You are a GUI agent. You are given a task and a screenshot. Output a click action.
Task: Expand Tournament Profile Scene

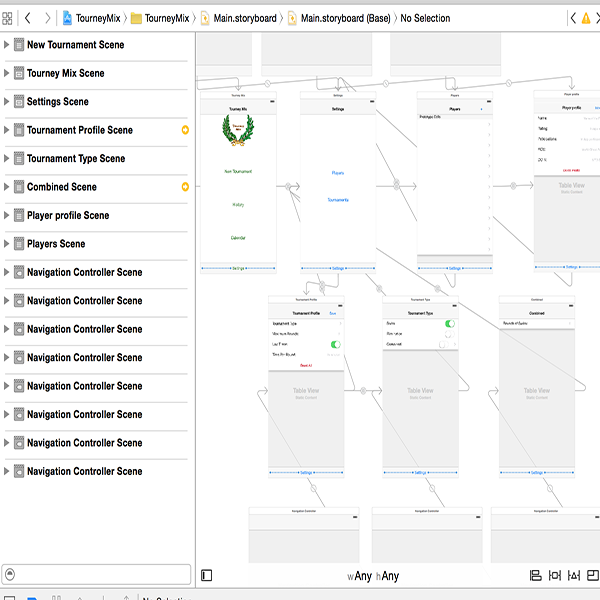point(6,130)
